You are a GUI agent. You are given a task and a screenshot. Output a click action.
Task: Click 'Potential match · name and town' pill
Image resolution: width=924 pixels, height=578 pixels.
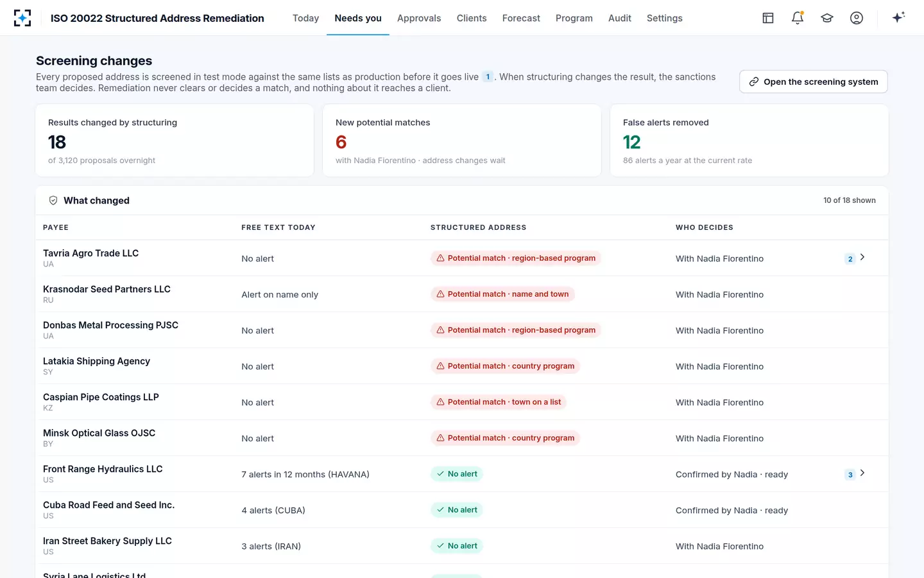502,294
